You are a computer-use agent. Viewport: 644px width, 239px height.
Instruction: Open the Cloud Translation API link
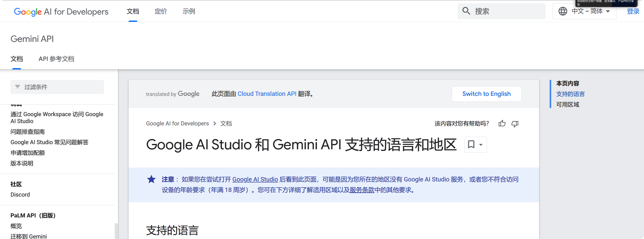point(267,94)
